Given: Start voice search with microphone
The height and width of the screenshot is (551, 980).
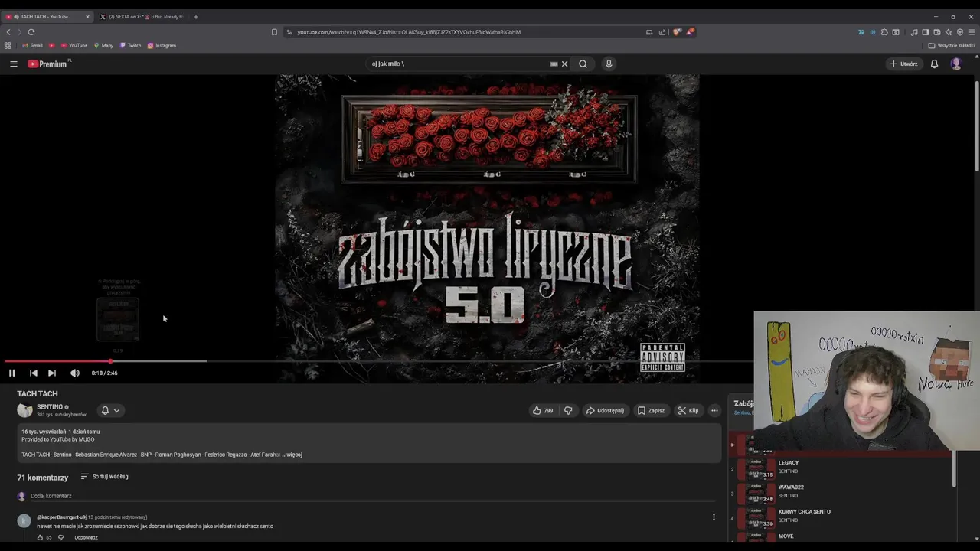Looking at the screenshot, I should coord(609,64).
